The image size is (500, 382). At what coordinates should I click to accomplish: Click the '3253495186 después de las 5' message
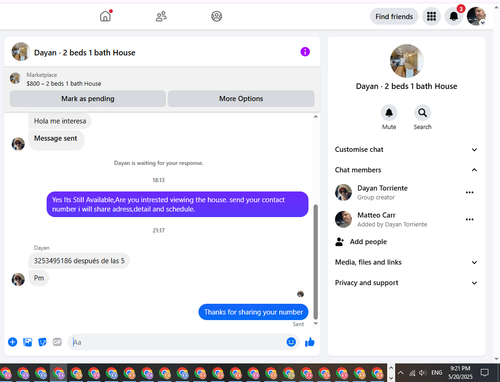79,261
